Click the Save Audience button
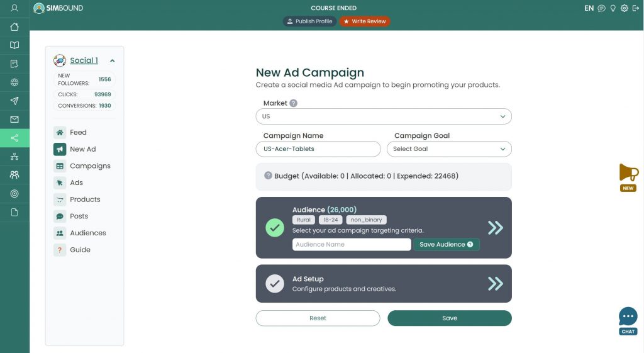 point(446,244)
